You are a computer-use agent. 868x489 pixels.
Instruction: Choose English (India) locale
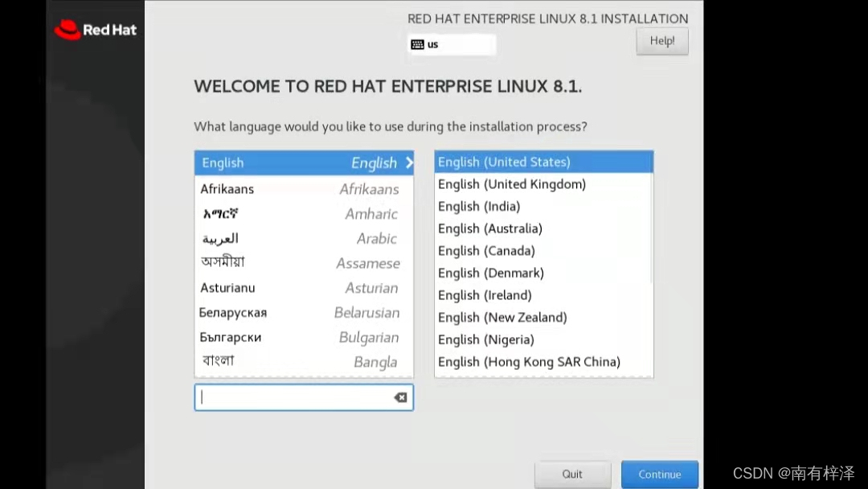point(543,206)
